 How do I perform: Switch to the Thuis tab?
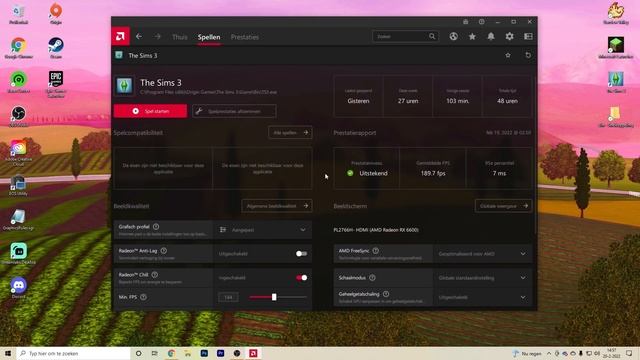180,37
